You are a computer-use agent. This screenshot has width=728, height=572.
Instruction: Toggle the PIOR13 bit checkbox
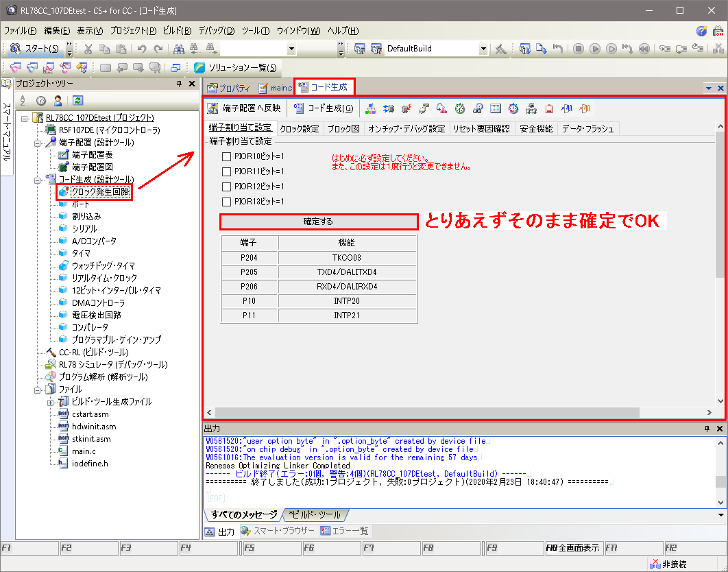coord(227,202)
